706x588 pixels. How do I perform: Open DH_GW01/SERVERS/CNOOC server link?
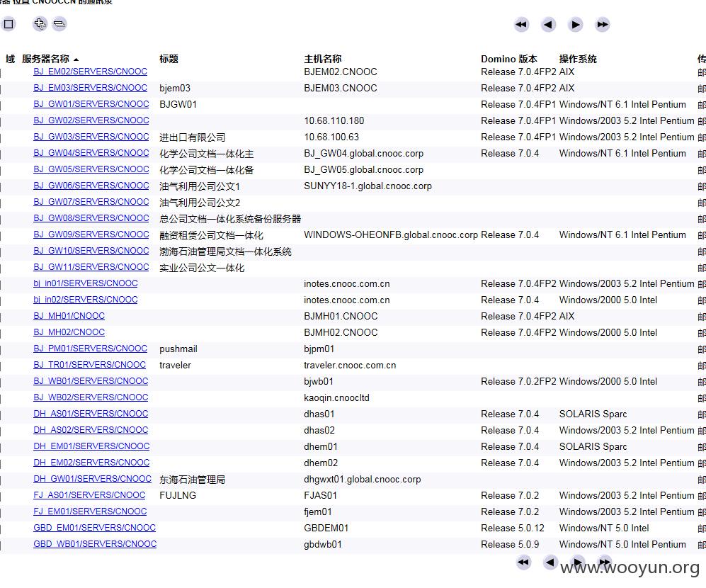point(92,478)
